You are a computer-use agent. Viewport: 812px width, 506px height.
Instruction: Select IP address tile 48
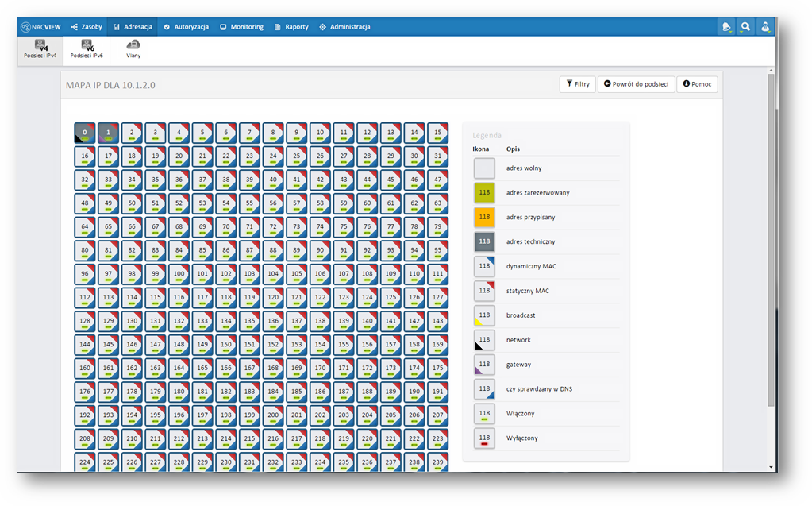tap(85, 203)
